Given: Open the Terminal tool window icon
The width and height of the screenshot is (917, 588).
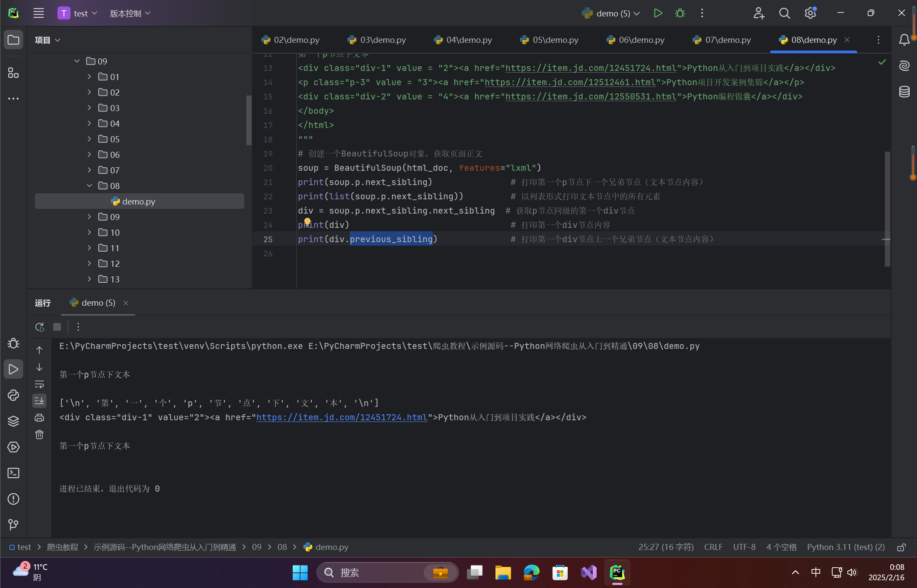Looking at the screenshot, I should [13, 473].
